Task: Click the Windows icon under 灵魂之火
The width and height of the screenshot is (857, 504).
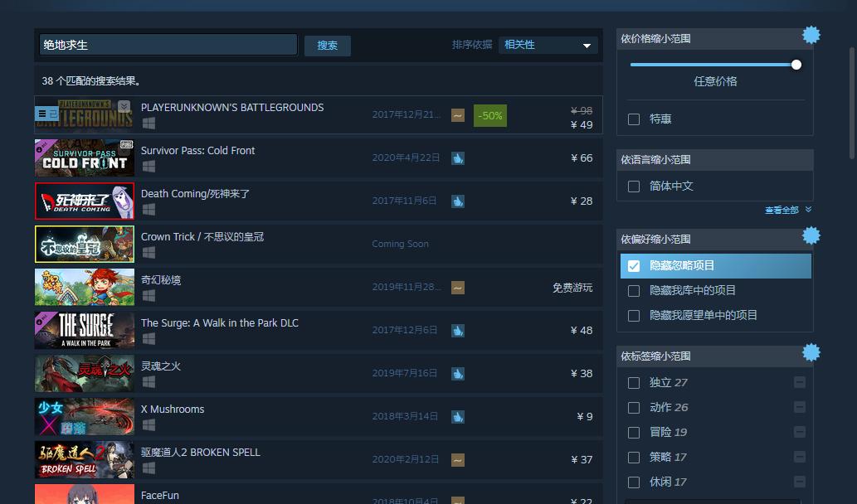Action: point(149,382)
